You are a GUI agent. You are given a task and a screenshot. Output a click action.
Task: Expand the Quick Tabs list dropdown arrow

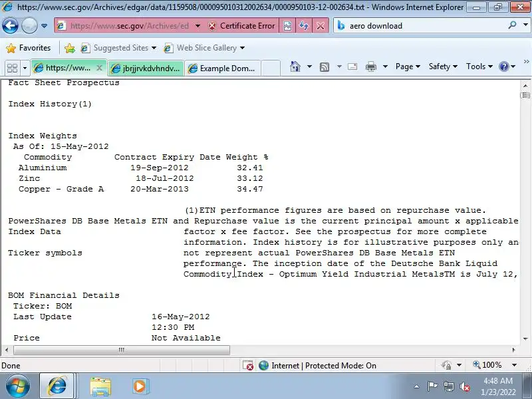pyautogui.click(x=25, y=68)
